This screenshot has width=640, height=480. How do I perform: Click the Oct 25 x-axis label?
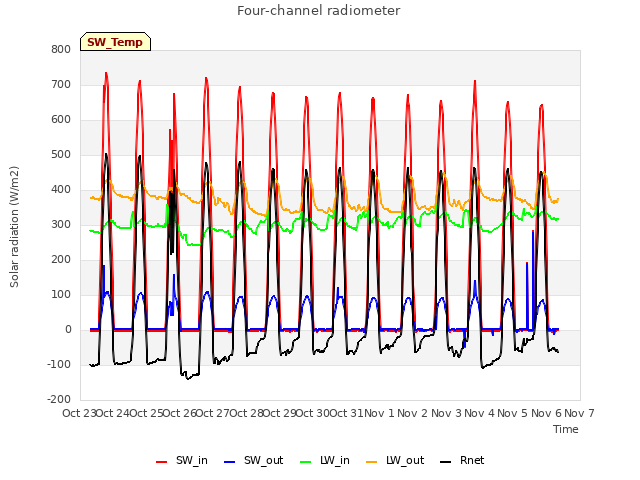click(146, 413)
